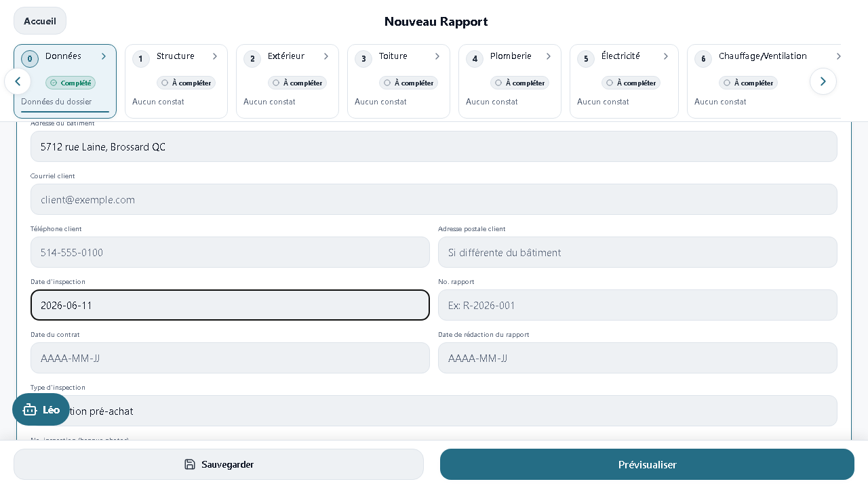Focus the Courriel client field
Screen dimensions: 868x488
point(434,199)
